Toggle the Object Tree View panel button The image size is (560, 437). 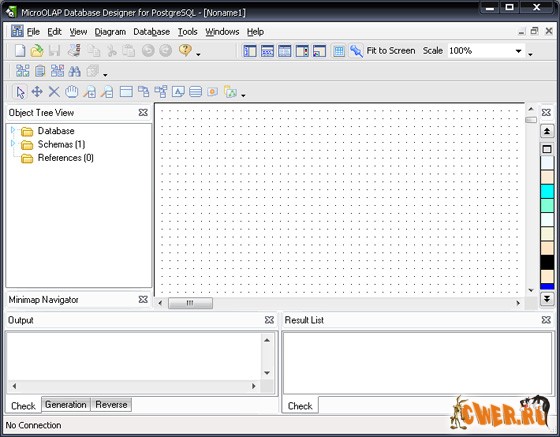point(250,51)
